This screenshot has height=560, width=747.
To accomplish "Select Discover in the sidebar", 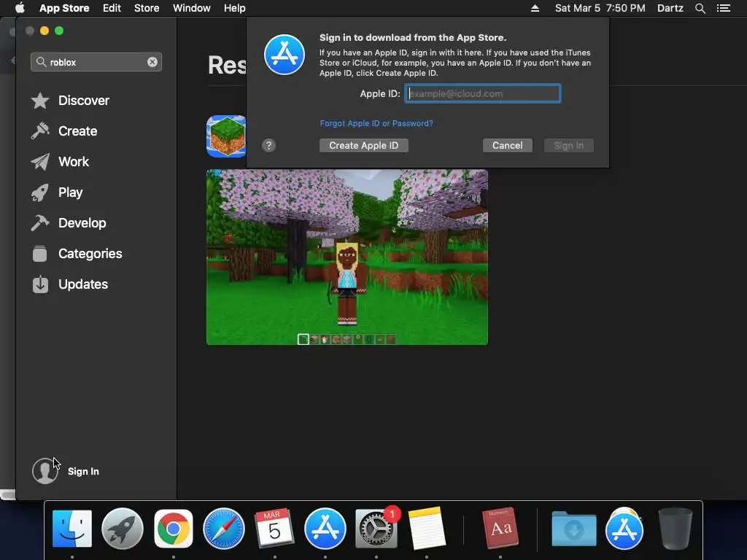I will click(84, 101).
